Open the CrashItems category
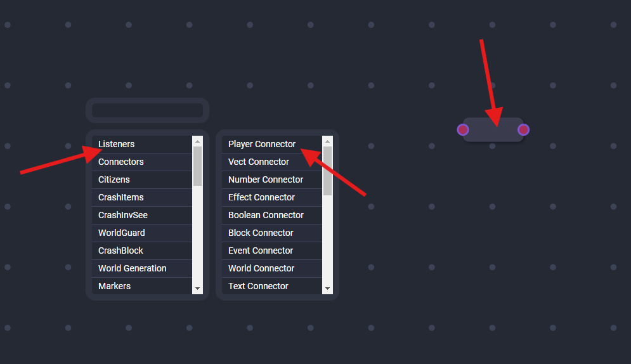 point(141,197)
